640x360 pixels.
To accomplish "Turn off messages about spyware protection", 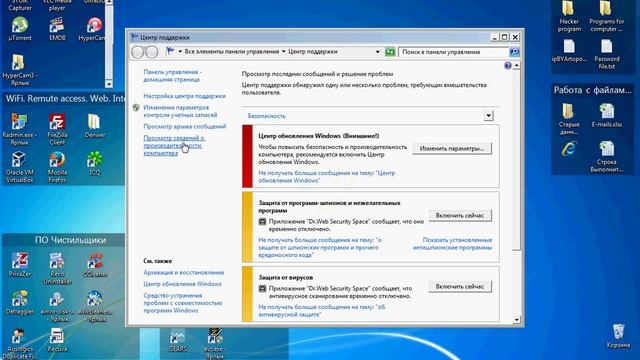I will coord(320,247).
